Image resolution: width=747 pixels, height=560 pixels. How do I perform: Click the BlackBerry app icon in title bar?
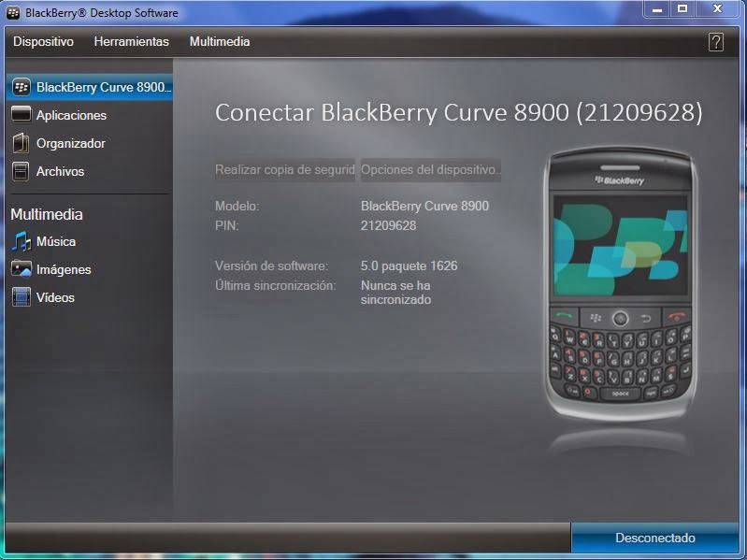[12, 13]
